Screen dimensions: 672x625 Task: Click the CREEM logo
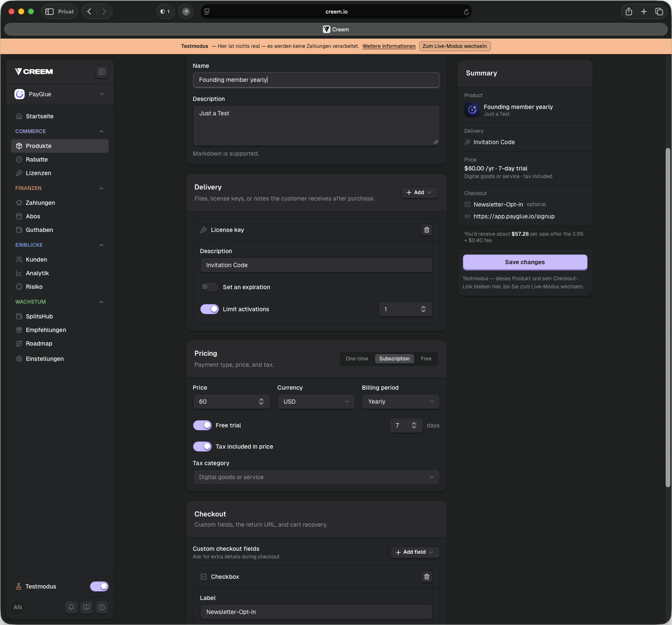[34, 72]
